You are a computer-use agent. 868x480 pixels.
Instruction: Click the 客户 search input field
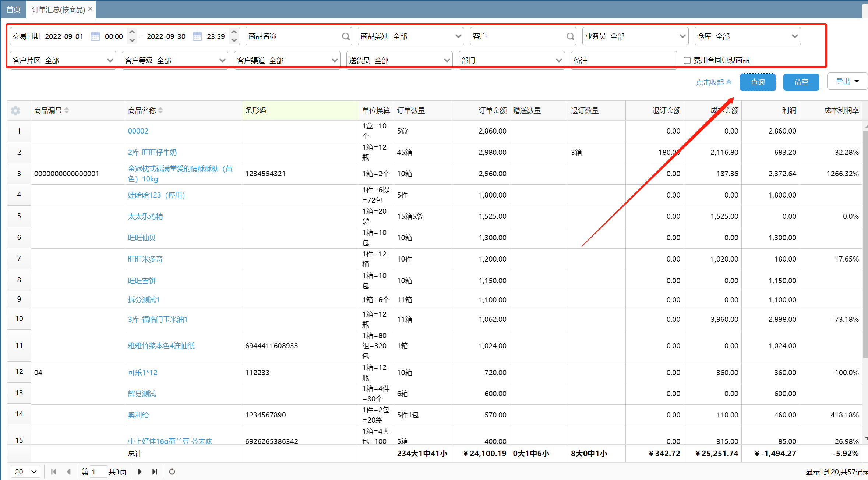(x=523, y=36)
